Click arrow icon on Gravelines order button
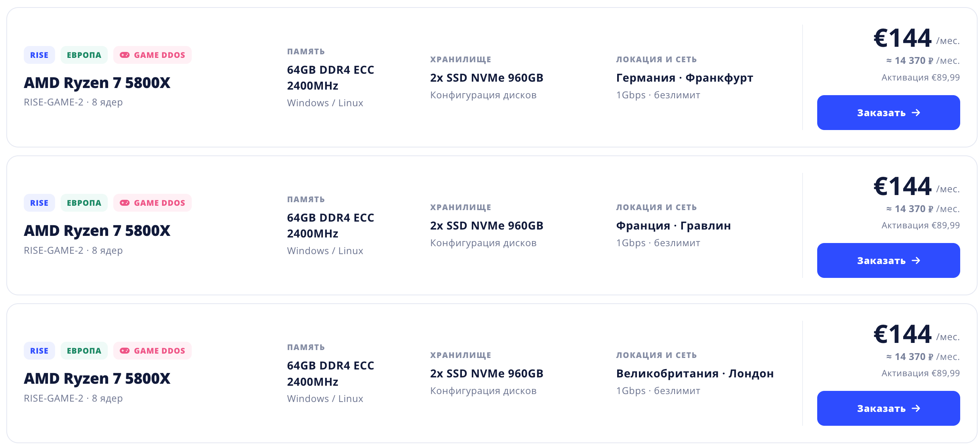The width and height of the screenshot is (980, 444). pyautogui.click(x=916, y=260)
